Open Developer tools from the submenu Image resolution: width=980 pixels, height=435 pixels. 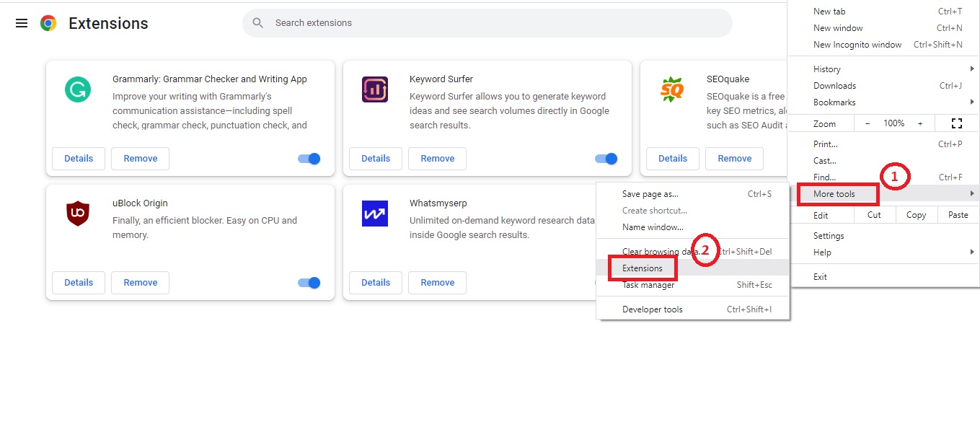coord(693,309)
